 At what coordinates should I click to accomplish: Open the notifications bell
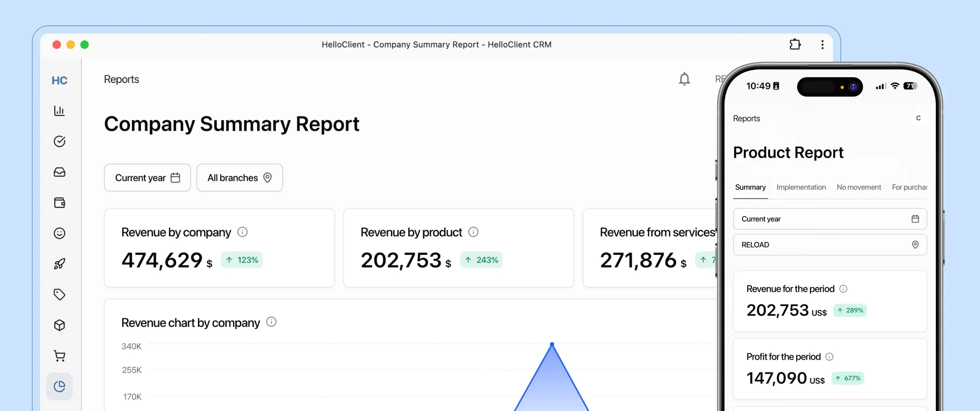684,79
